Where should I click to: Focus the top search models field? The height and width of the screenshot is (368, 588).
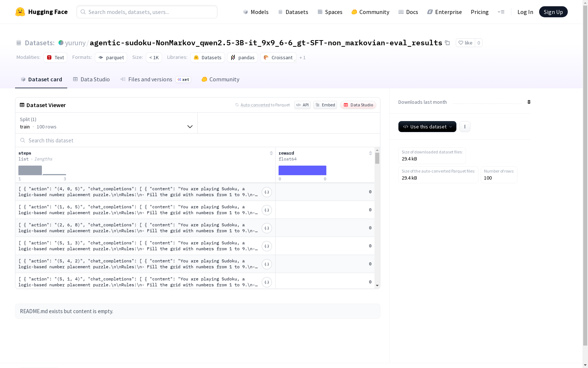[x=147, y=12]
